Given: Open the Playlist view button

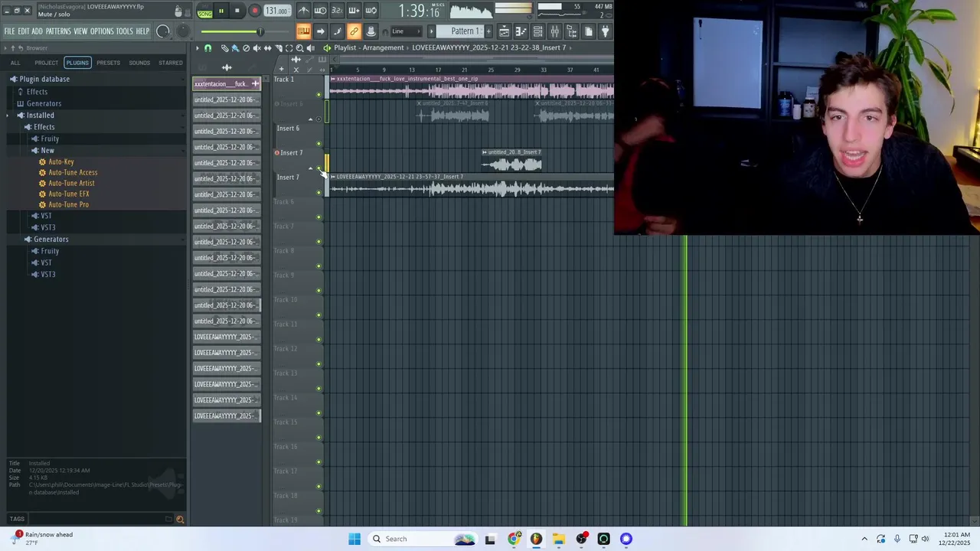Looking at the screenshot, I should point(505,31).
